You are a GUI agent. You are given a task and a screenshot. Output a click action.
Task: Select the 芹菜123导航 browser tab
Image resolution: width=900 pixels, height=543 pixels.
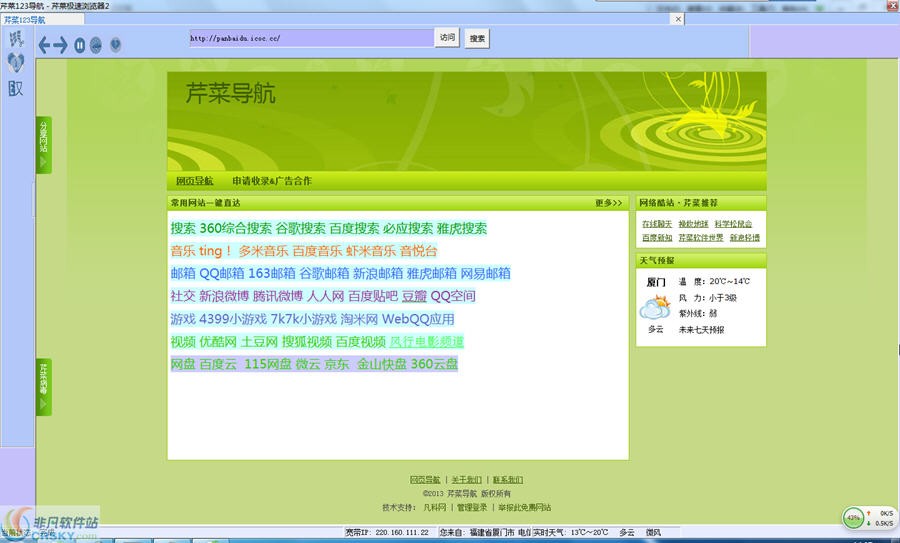point(42,20)
